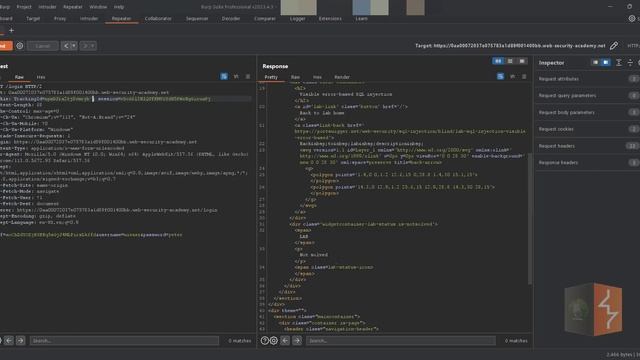
Task: Expand Request attributes section in Inspector
Action: click(x=588, y=79)
